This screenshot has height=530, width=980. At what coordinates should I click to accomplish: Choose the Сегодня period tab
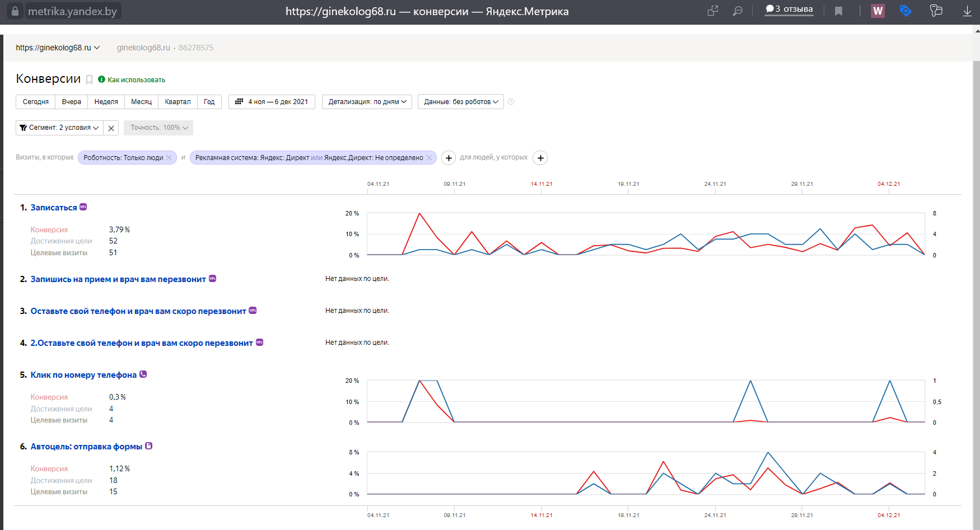[36, 102]
